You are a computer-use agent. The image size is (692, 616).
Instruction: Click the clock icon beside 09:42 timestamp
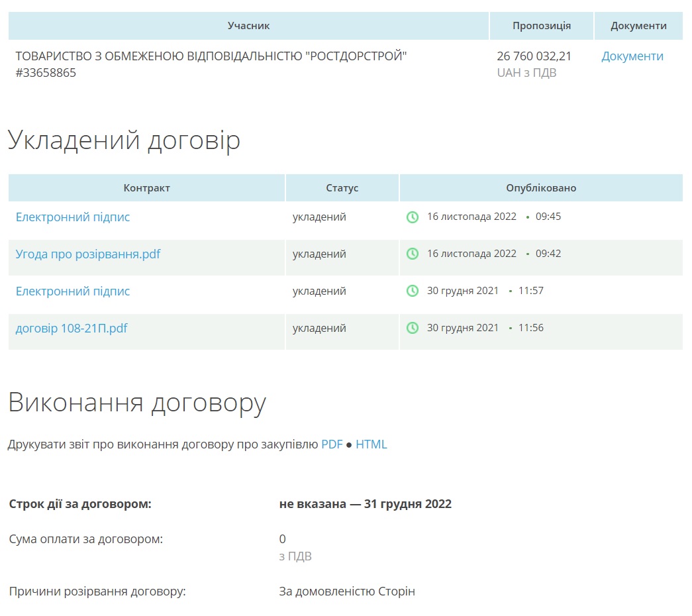[413, 254]
